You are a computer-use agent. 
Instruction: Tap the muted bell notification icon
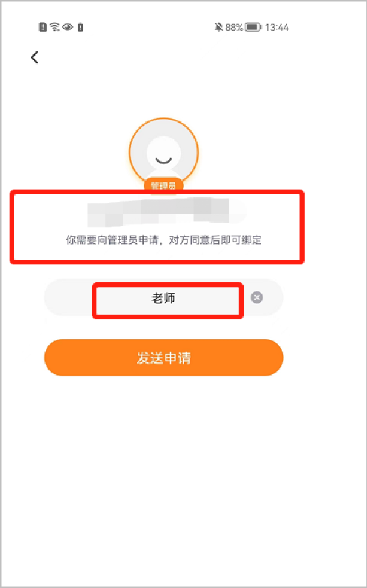point(219,27)
